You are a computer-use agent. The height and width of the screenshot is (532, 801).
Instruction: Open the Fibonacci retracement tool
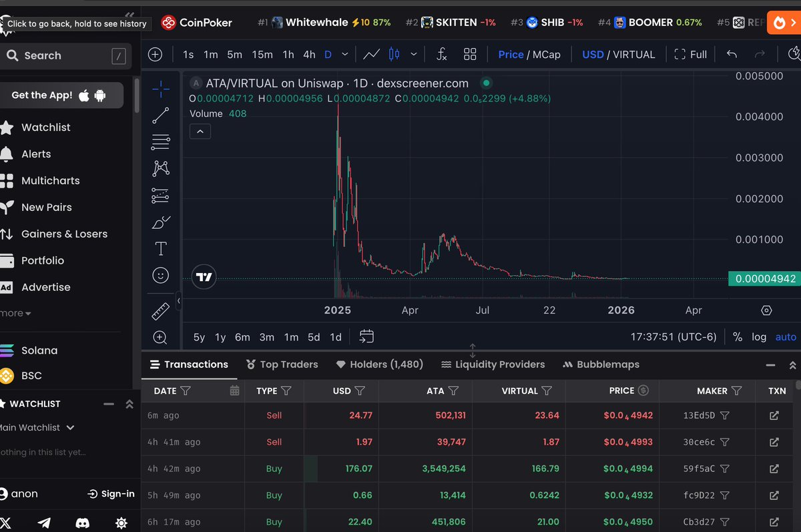(x=161, y=142)
